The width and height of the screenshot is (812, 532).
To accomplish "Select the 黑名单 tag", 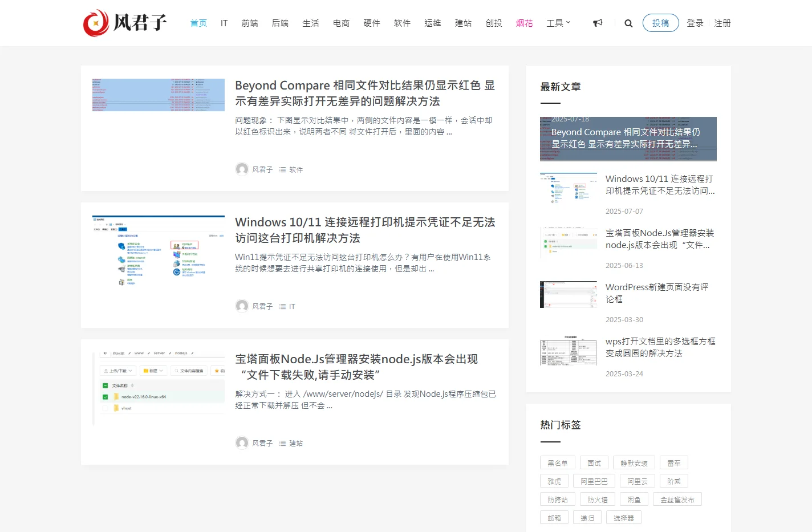I will pos(558,462).
